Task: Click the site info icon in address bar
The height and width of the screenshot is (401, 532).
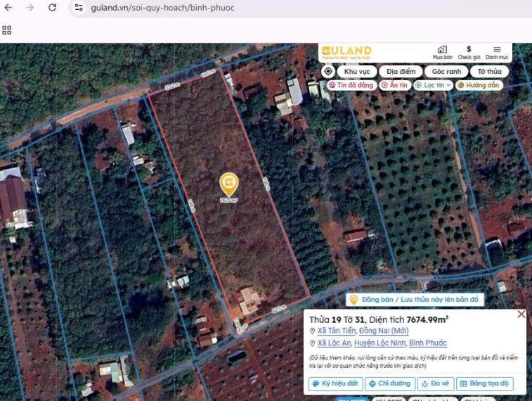Action: (x=79, y=8)
